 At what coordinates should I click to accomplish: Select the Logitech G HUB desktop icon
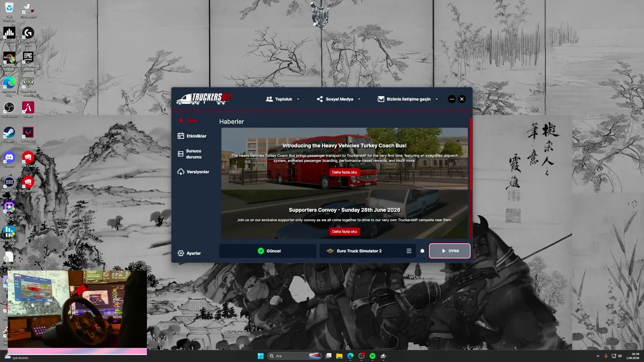point(28,36)
